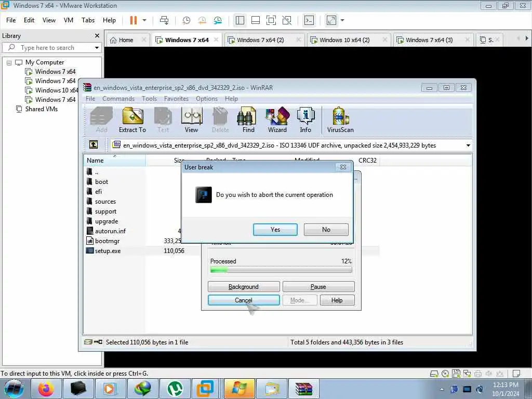Click the Unity mode icon
532x399 pixels.
click(x=287, y=20)
